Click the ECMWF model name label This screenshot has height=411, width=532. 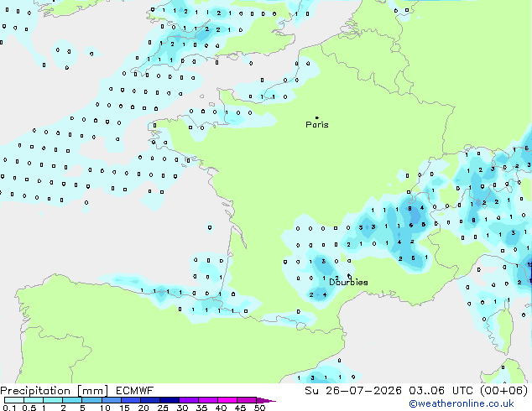coord(135,391)
